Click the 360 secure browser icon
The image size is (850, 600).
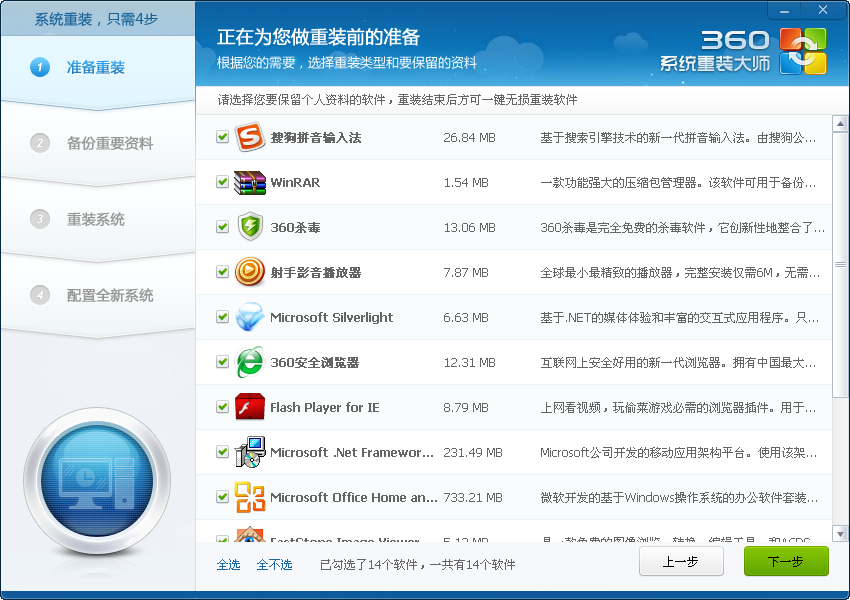click(249, 362)
